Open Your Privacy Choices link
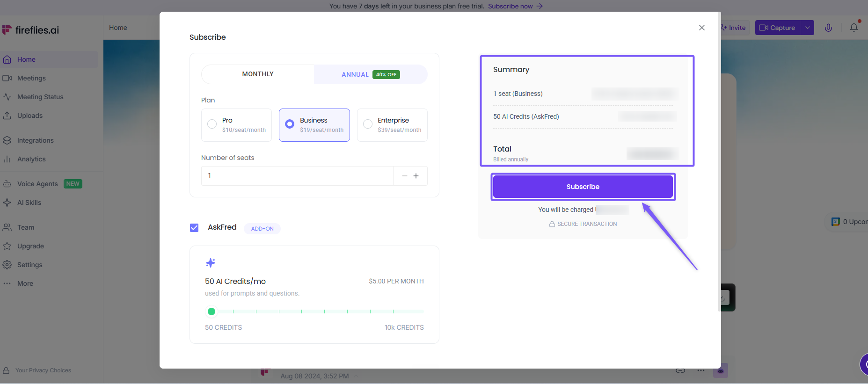Screen dimensions: 868x384 [x=43, y=370]
